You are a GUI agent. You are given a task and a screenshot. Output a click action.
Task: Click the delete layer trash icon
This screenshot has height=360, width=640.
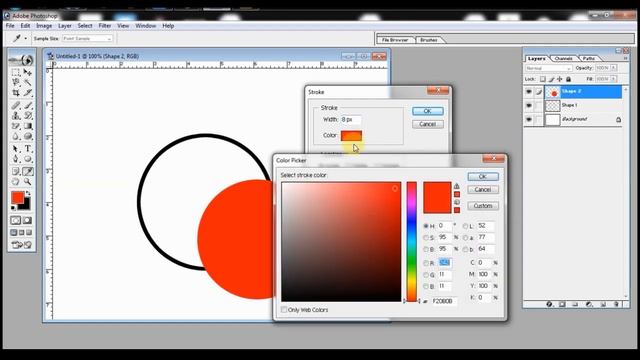pyautogui.click(x=616, y=304)
